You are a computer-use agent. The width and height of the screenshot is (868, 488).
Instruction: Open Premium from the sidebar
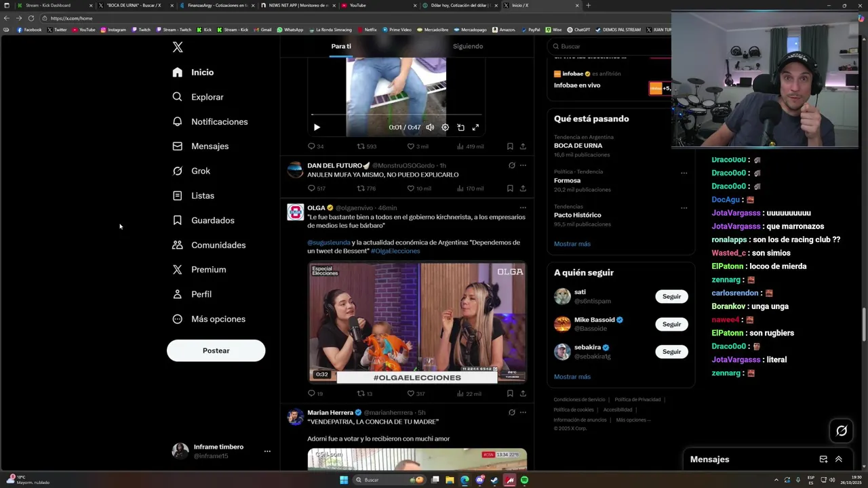click(x=199, y=270)
